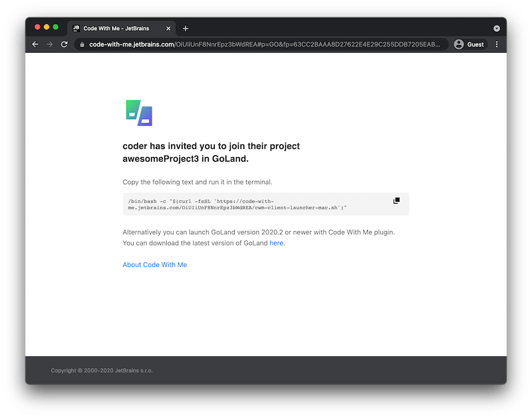The image size is (532, 418).
Task: Click the JetBrains copyright footer text
Action: click(102, 371)
